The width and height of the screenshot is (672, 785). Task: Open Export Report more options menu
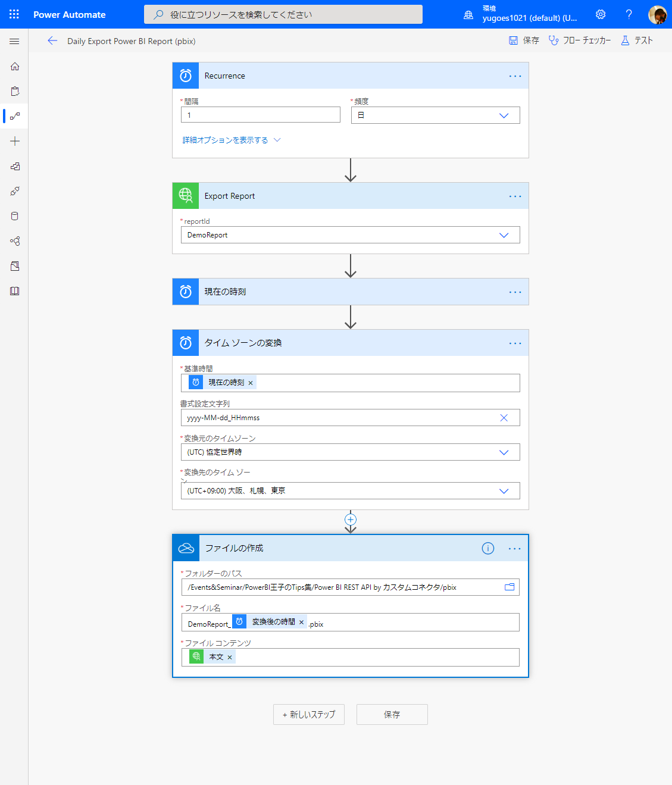[x=515, y=196]
